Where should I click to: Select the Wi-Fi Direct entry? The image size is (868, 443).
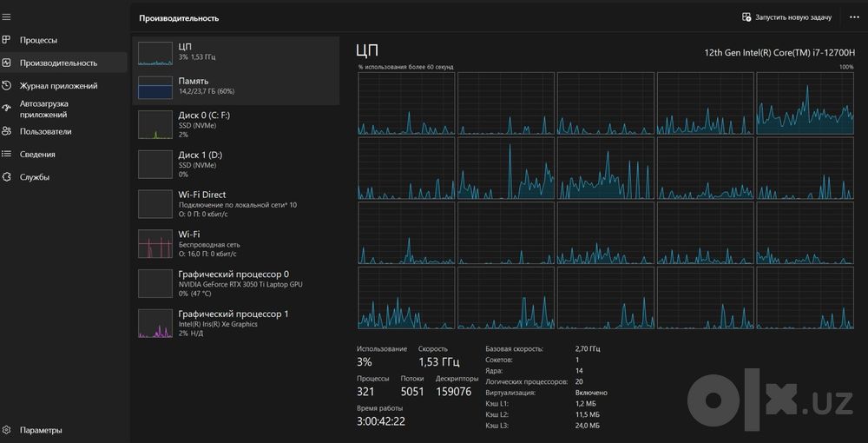point(236,204)
